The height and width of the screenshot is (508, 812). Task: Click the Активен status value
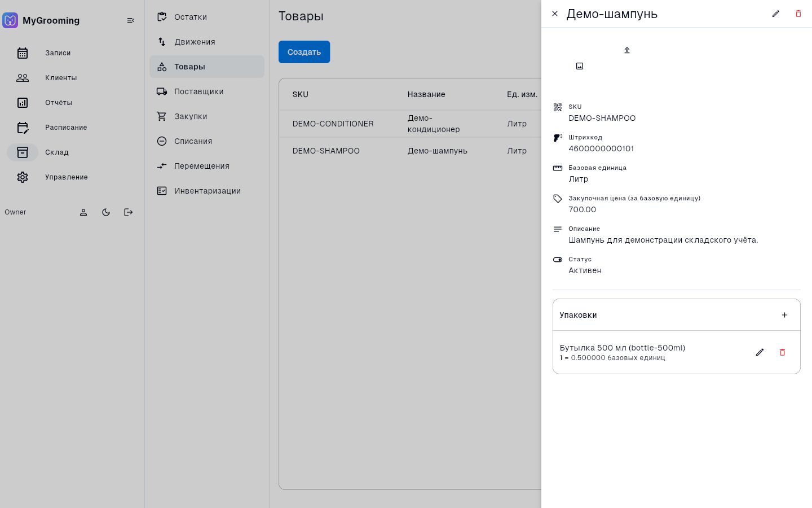coord(585,270)
